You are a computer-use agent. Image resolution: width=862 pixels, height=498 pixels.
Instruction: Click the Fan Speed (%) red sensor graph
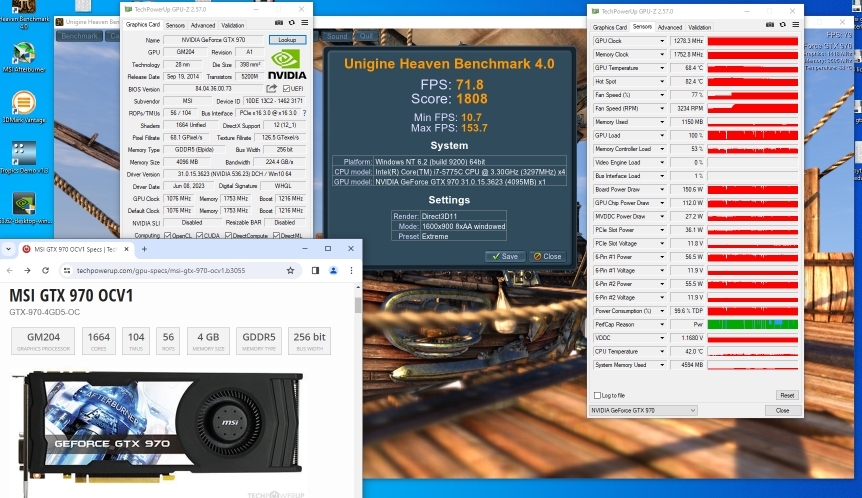pyautogui.click(x=753, y=95)
